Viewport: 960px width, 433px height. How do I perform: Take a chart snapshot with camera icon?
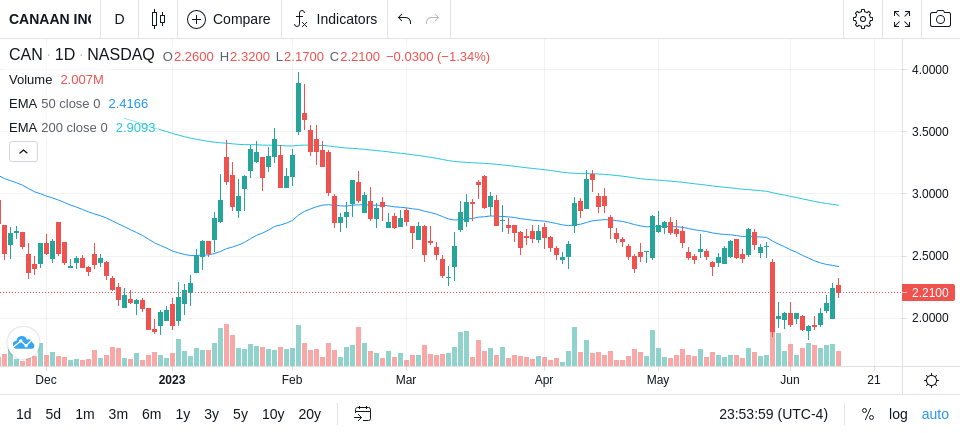940,19
